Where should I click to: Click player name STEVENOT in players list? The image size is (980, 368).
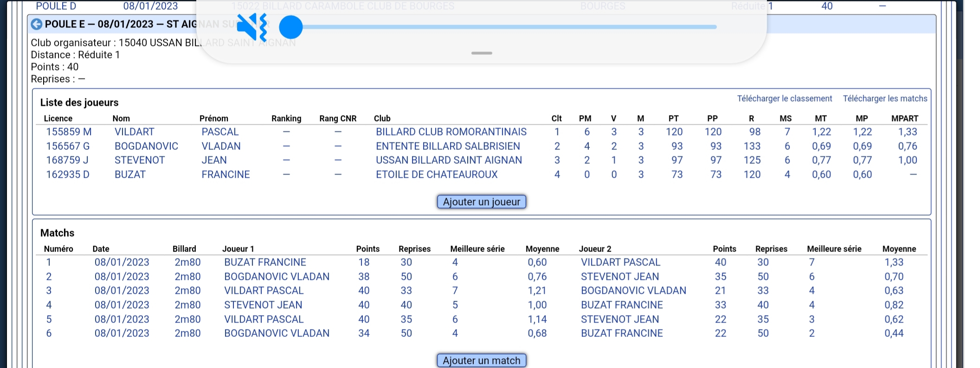coord(140,160)
